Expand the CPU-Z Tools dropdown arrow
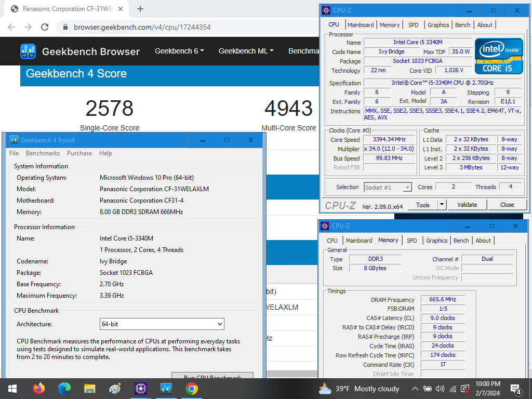 tap(442, 205)
